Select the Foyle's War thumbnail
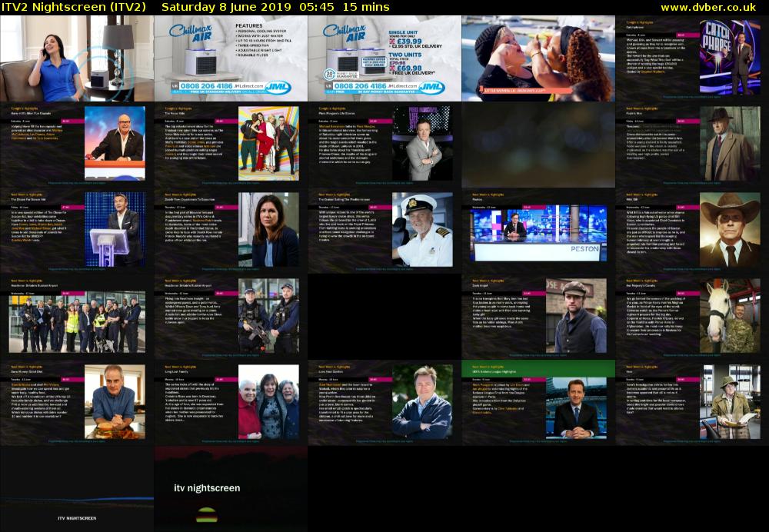The image size is (769, 532). pos(692,145)
